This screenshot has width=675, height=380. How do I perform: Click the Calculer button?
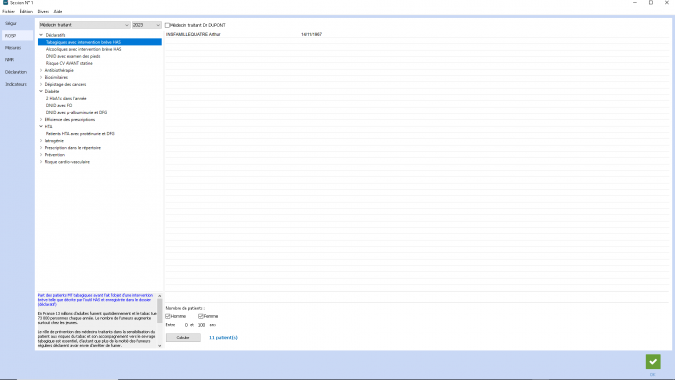point(183,338)
